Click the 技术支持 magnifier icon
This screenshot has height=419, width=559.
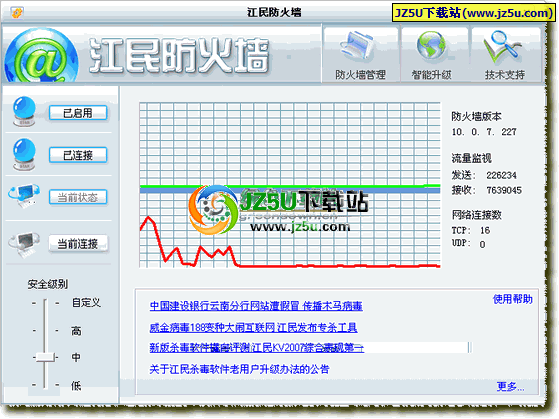pyautogui.click(x=502, y=46)
